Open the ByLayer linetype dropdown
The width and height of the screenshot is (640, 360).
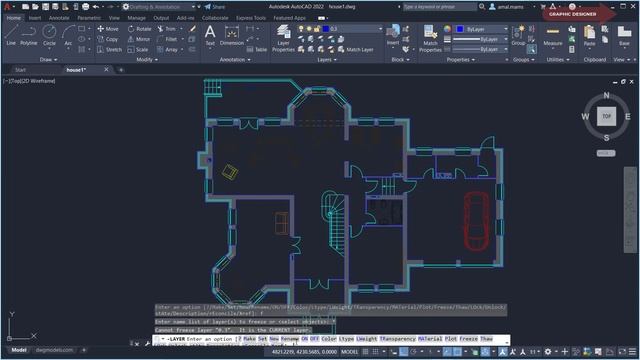tap(480, 49)
